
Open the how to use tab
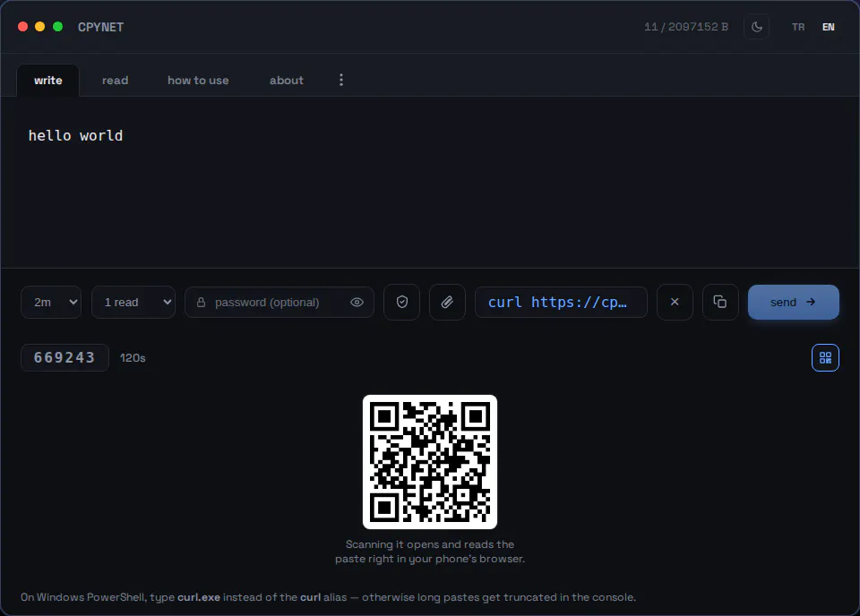coord(198,81)
